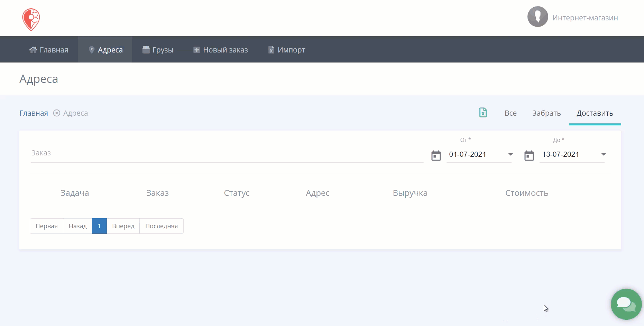The width and height of the screenshot is (644, 326).
Task: Click the Адреса breadcrumb text
Action: click(75, 113)
